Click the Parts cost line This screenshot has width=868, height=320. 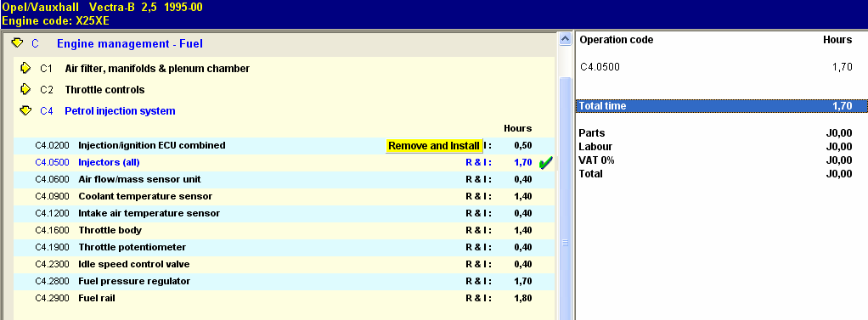coord(715,133)
